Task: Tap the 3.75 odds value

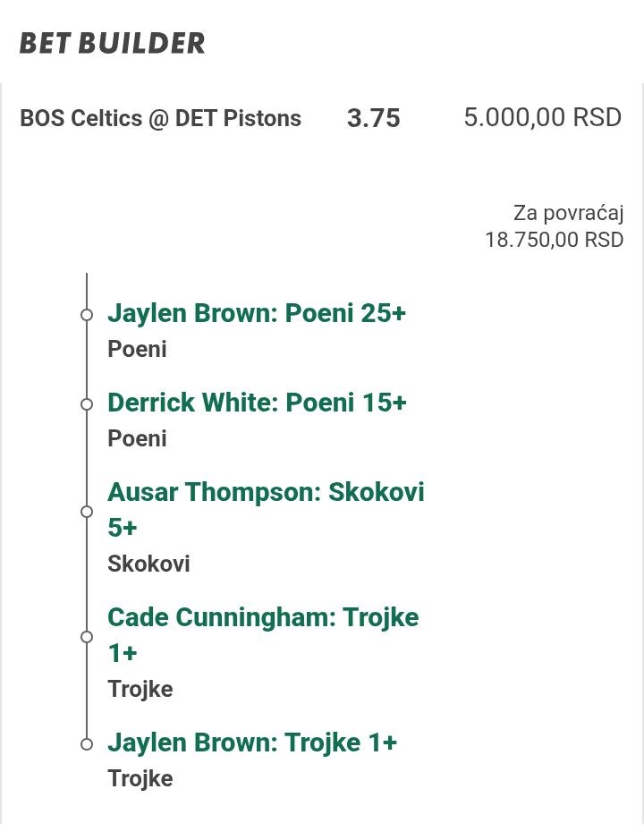Action: coord(373,119)
